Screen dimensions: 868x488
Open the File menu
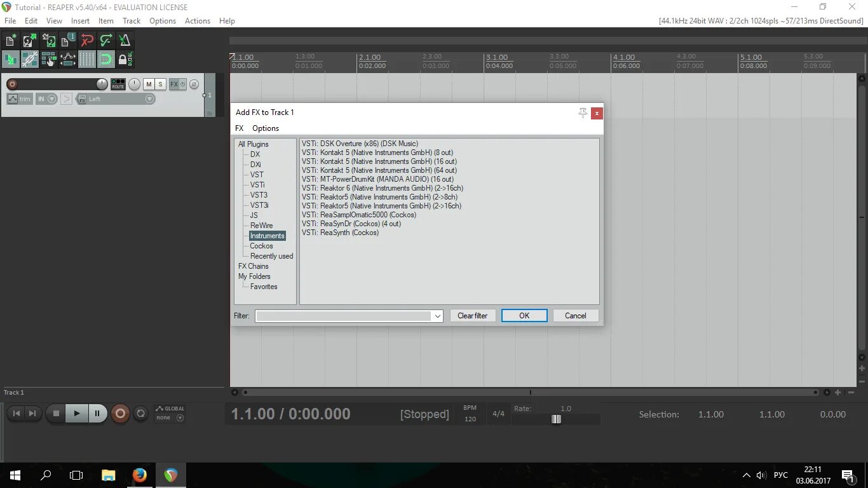[x=10, y=20]
